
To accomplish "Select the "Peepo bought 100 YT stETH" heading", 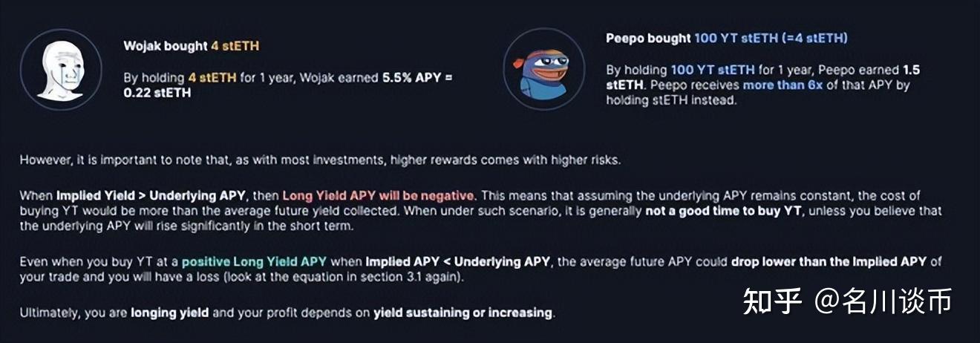I will (726, 38).
